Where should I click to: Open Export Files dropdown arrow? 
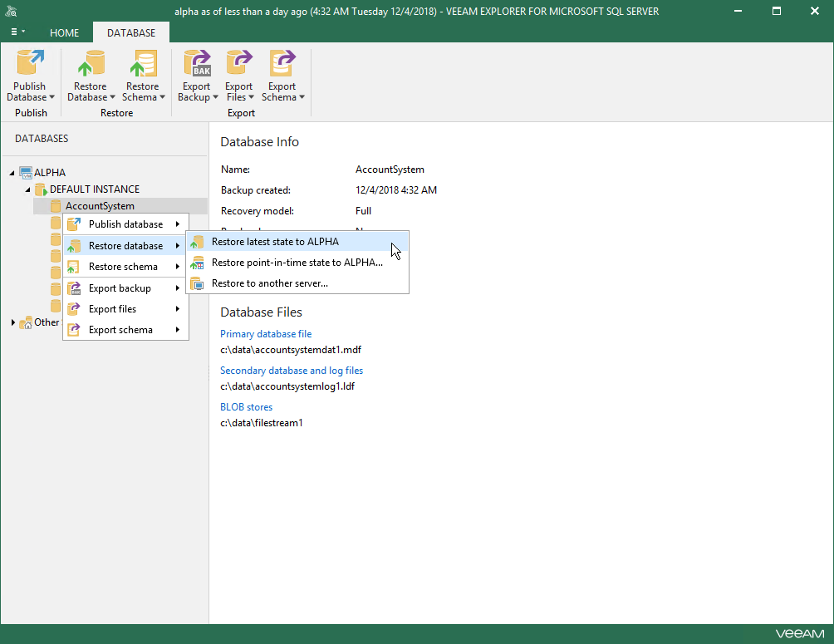[x=251, y=97]
